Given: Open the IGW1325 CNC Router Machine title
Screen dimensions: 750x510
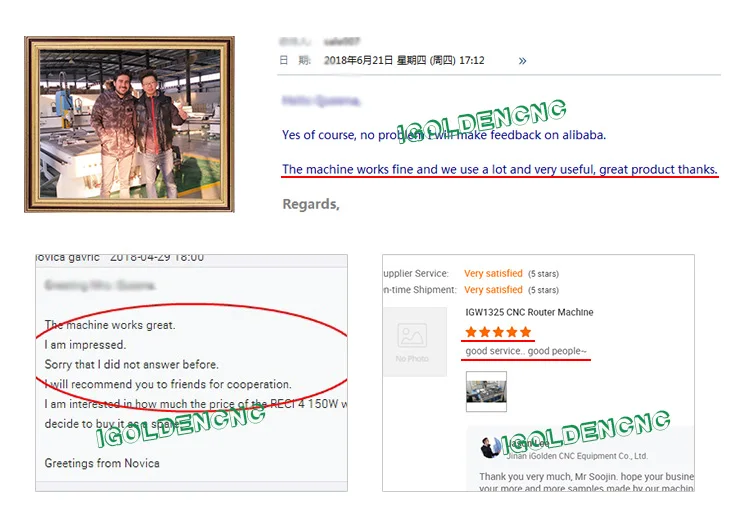Looking at the screenshot, I should pyautogui.click(x=529, y=312).
